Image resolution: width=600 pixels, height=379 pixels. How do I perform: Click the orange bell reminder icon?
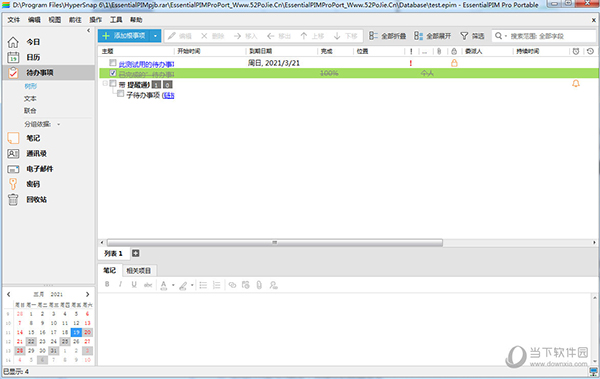tap(576, 83)
